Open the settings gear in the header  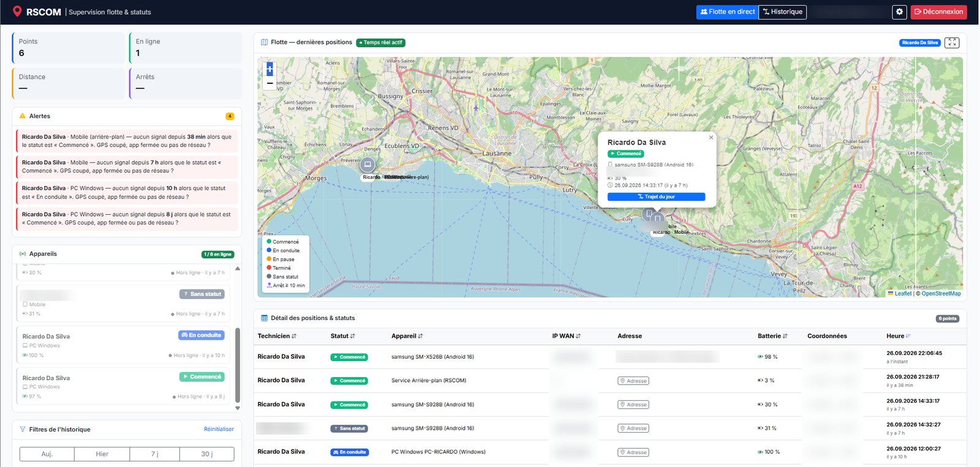[899, 12]
